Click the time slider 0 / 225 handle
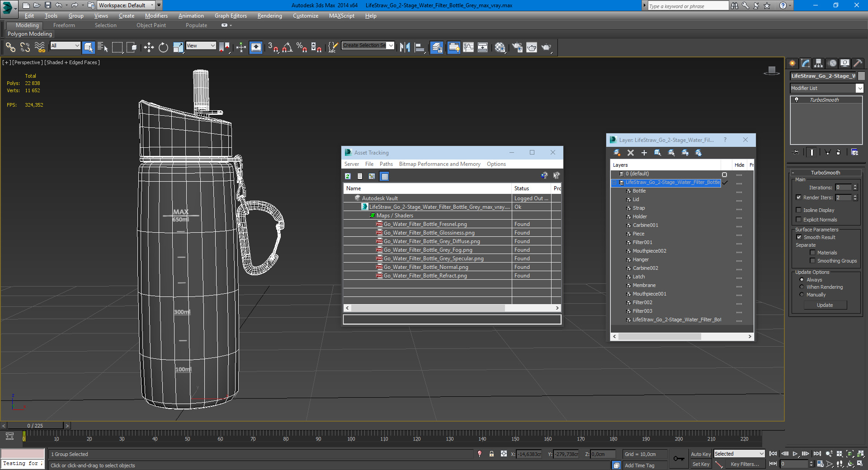 35,426
